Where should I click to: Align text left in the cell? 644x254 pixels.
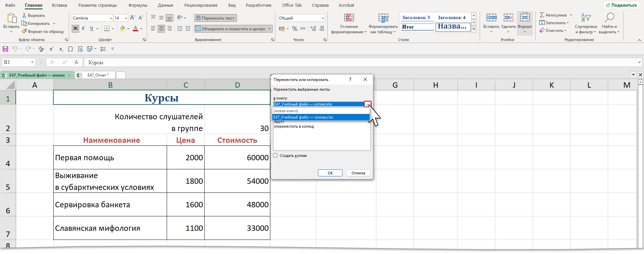pos(153,29)
